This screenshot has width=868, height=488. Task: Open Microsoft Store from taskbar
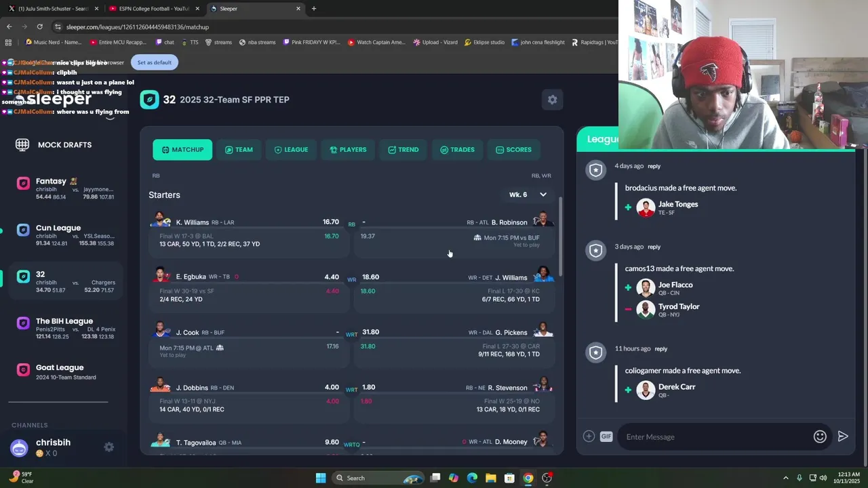click(509, 478)
